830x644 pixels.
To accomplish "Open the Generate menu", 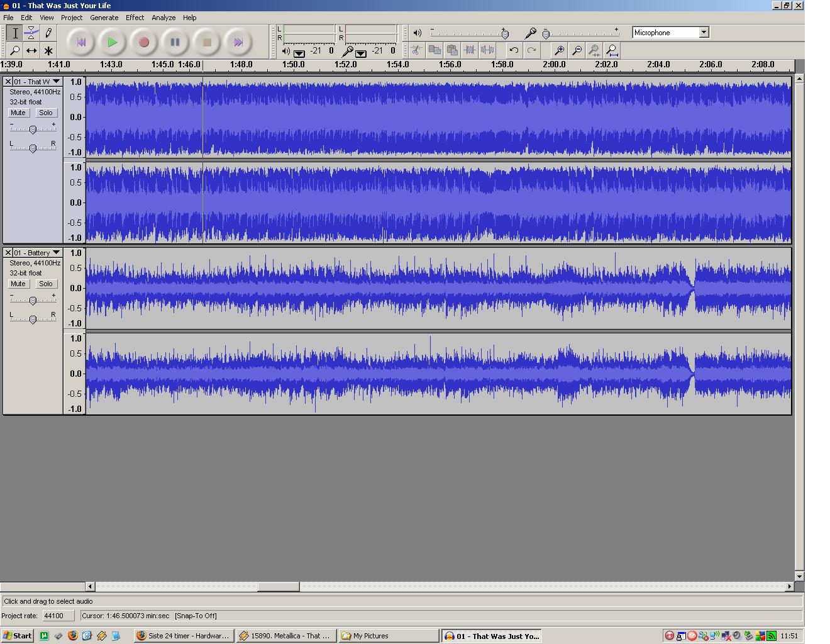I will click(104, 18).
